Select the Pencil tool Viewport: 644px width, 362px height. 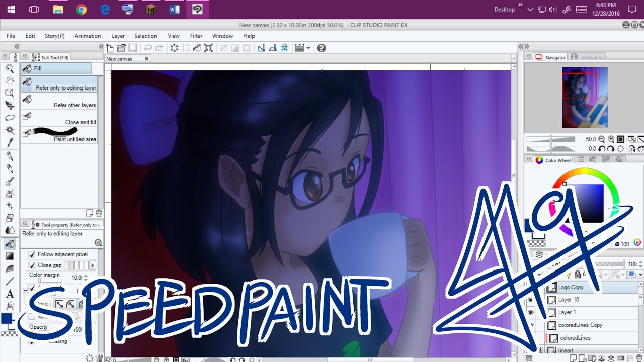point(10,168)
